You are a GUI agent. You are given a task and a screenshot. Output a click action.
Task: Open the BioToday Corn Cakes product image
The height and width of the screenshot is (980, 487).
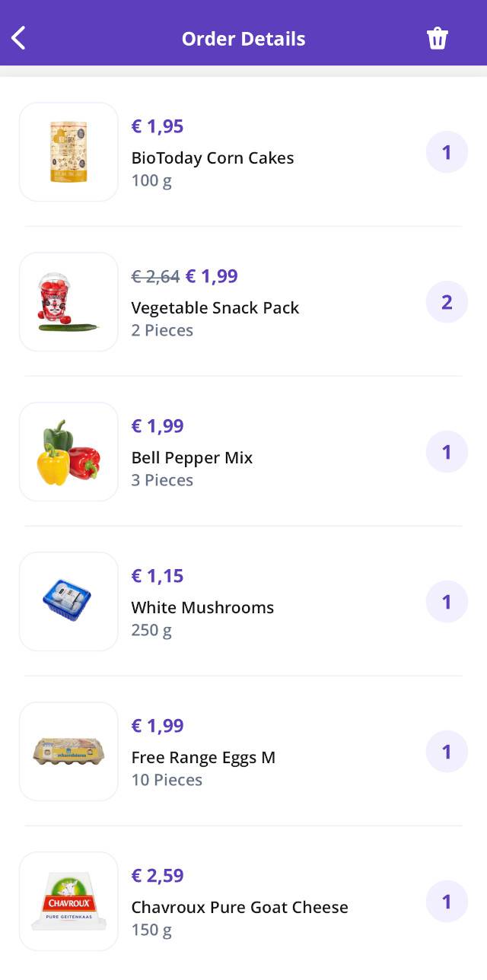[x=68, y=152]
